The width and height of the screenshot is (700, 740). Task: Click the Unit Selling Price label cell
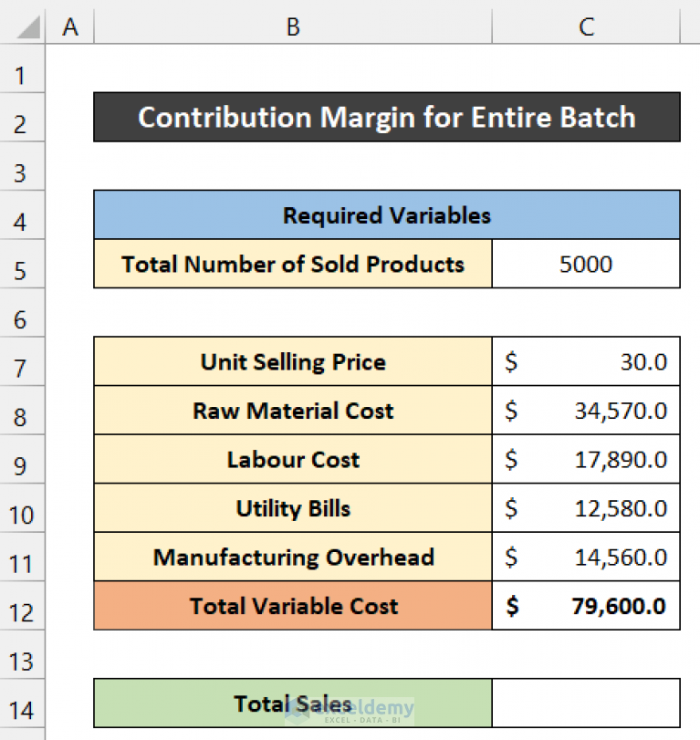coord(292,361)
